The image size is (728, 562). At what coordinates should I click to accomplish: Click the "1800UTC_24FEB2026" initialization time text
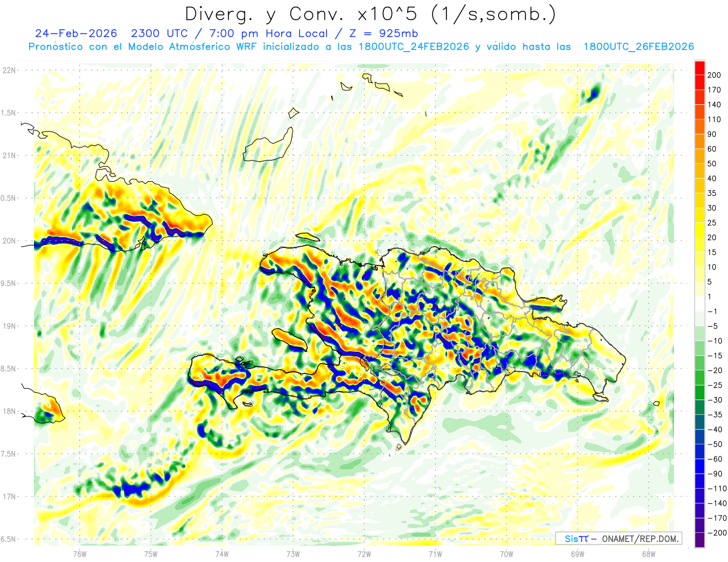[x=413, y=47]
